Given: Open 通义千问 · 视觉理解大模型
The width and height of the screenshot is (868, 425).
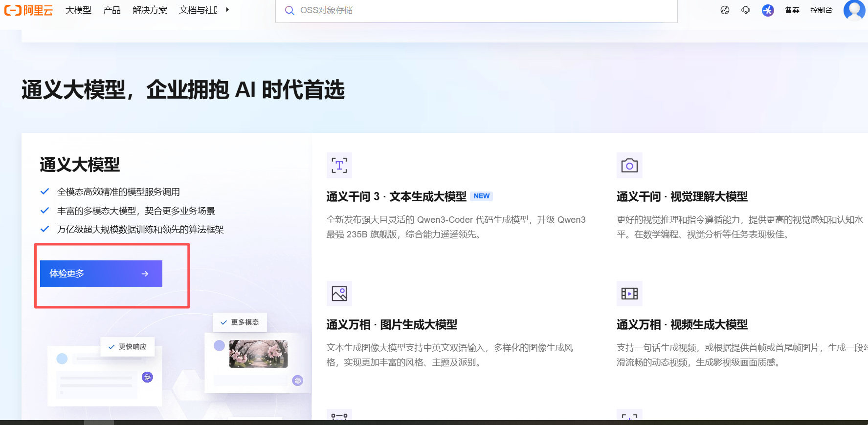Looking at the screenshot, I should 682,196.
